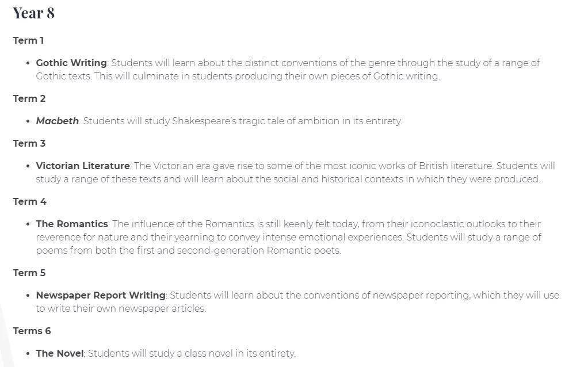The width and height of the screenshot is (588, 367).
Task: Select the Term 5 subheading
Action: click(x=29, y=273)
